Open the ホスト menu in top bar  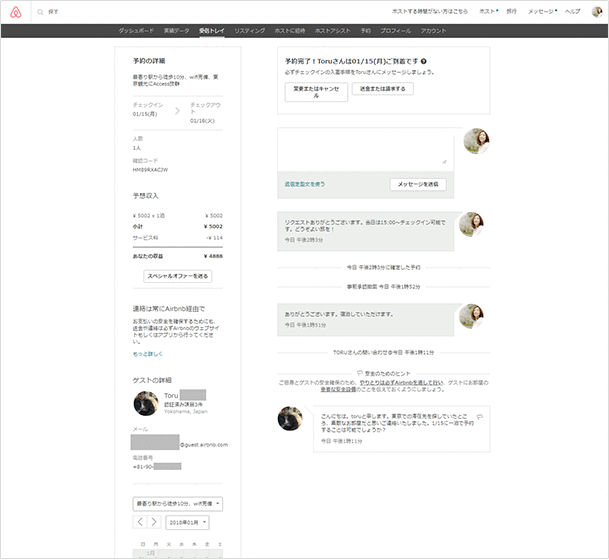pyautogui.click(x=488, y=11)
